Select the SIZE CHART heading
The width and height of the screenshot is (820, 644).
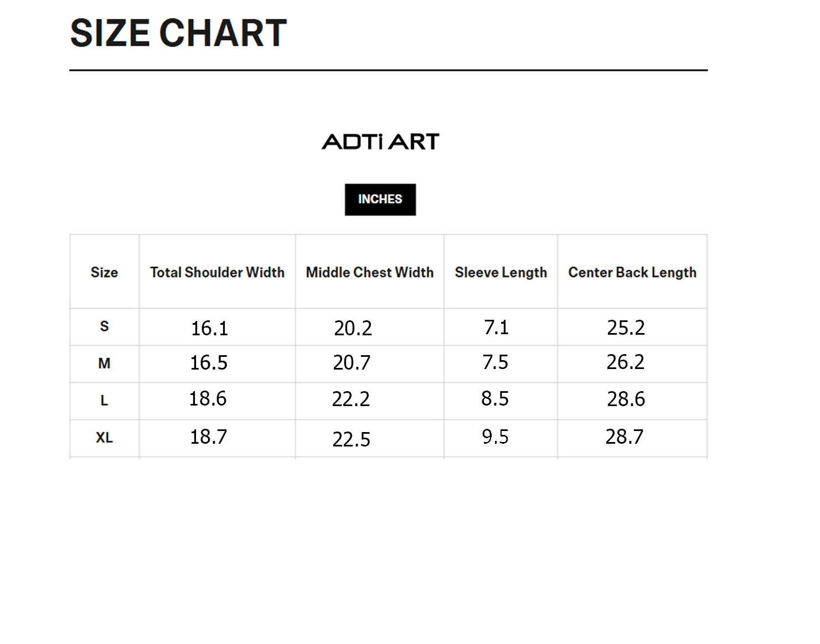[x=178, y=33]
